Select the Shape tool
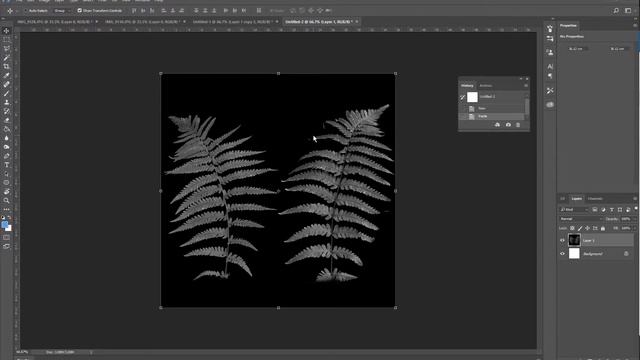This screenshot has width=640, height=360. 7,182
